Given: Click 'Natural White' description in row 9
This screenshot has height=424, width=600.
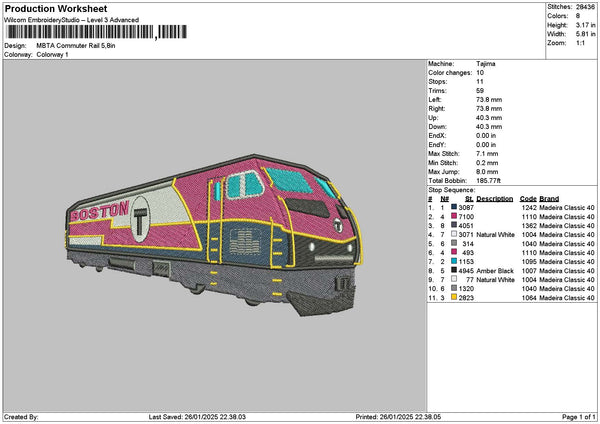Looking at the screenshot, I should [496, 280].
